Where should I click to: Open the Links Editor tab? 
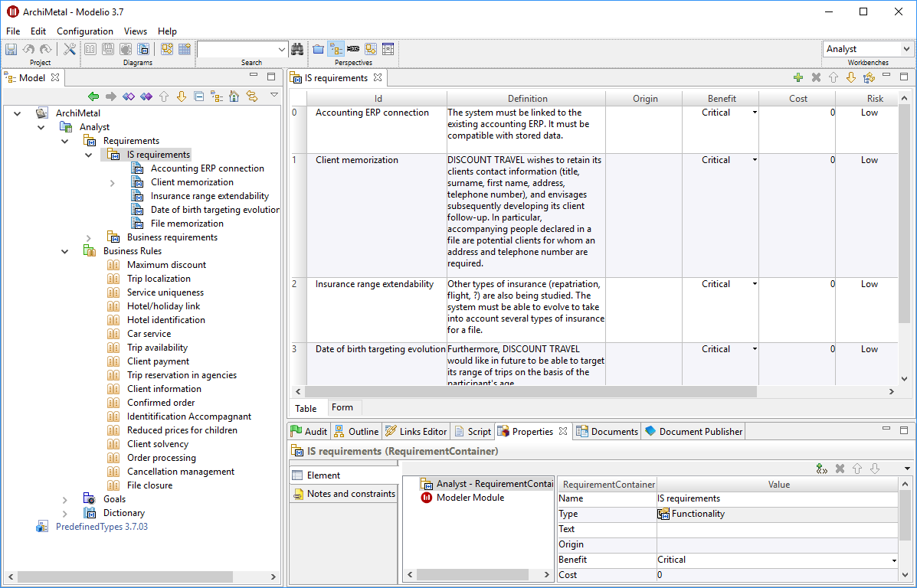416,431
